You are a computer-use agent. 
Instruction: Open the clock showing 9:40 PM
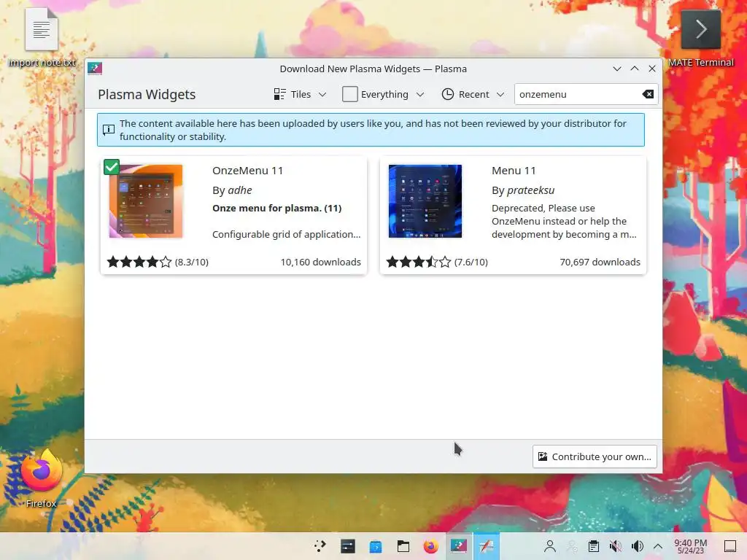coord(690,546)
